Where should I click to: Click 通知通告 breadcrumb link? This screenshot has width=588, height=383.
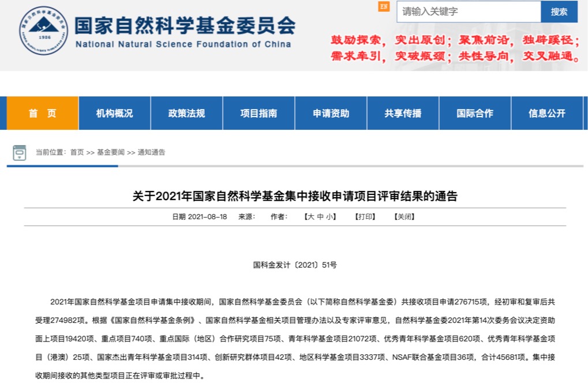pos(151,153)
